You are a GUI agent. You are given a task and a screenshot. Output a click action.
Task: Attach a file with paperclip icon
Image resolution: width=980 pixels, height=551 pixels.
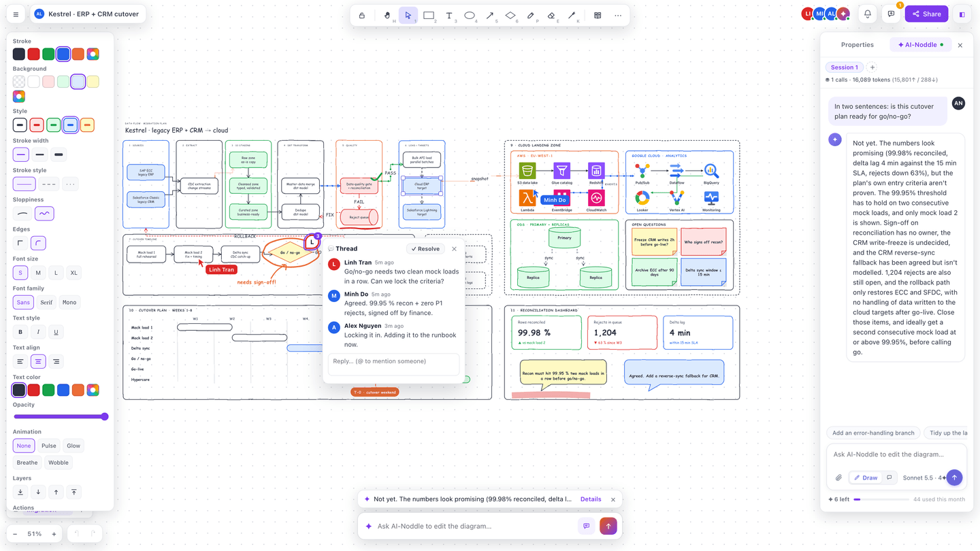838,478
